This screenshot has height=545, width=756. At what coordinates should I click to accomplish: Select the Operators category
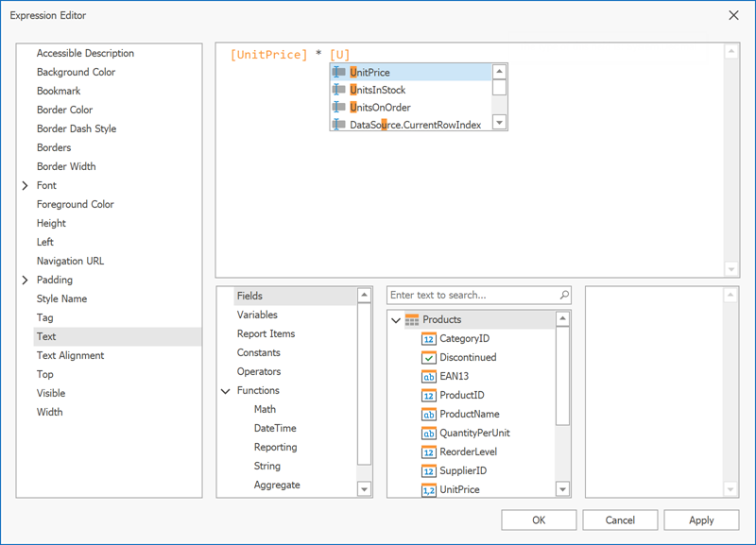[x=259, y=371]
